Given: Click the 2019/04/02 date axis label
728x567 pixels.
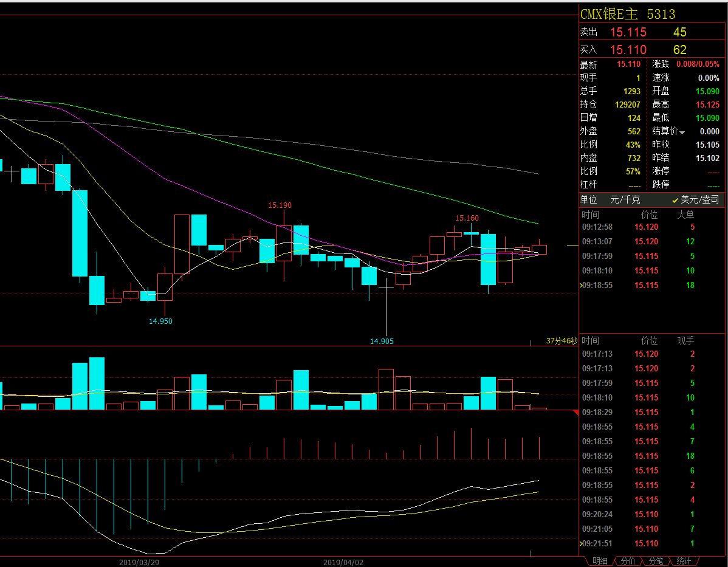Looking at the screenshot, I should [343, 562].
